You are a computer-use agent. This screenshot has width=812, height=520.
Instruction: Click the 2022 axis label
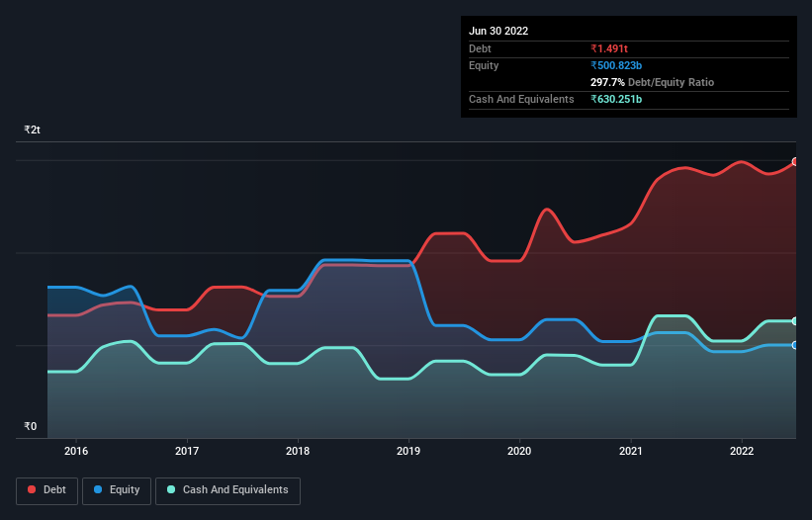tap(742, 451)
